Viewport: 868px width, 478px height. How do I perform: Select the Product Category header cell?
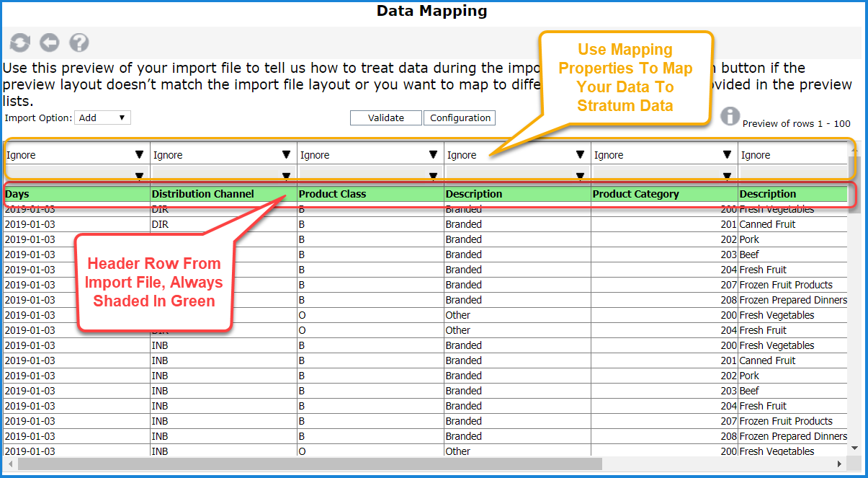click(x=663, y=194)
